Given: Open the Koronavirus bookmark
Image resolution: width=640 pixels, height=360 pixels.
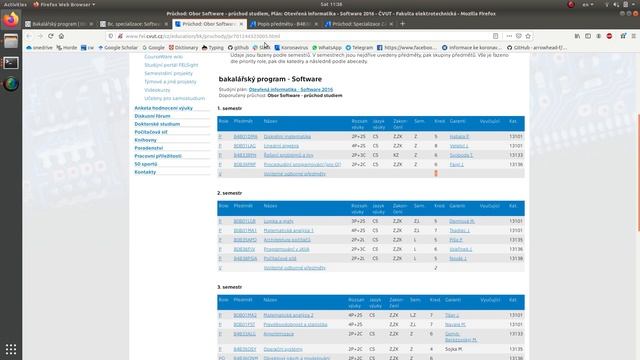Looking at the screenshot, I should [291, 47].
